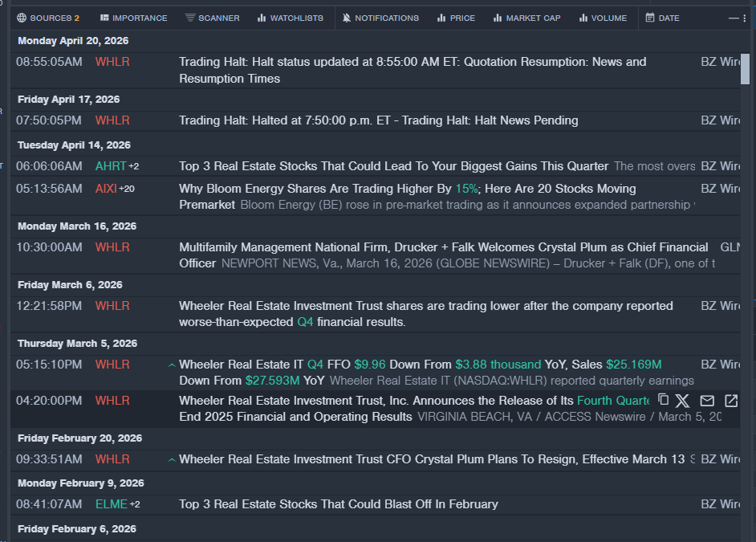Click the muted bell Notifications icon

346,18
